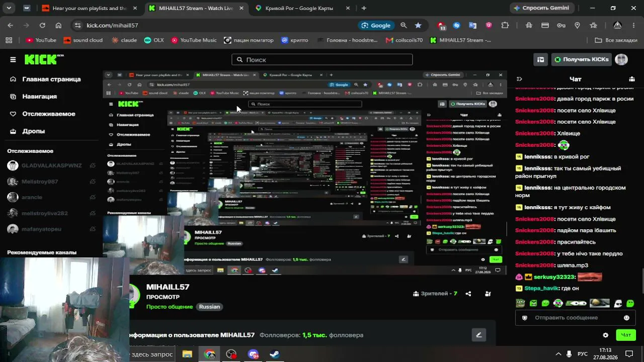Toggle notifications icon for mellstroylive282
This screenshot has height=362, width=644.
point(93,213)
